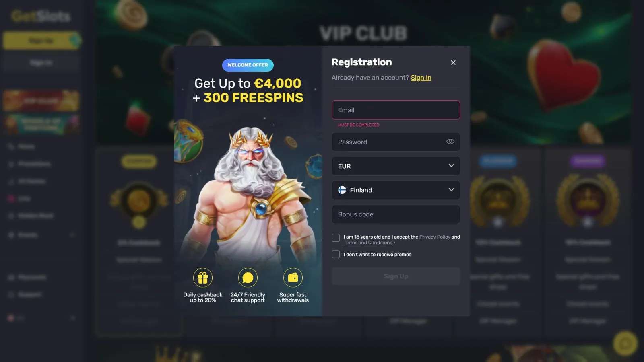Screen dimensions: 644x362
Task: Click the EUR dropdown chevron arrow
Action: tap(451, 166)
